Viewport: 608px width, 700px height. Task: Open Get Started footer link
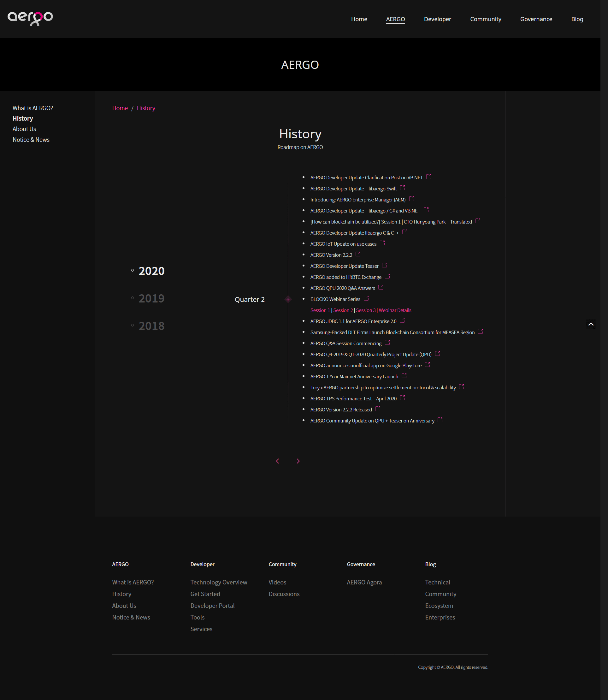[205, 594]
